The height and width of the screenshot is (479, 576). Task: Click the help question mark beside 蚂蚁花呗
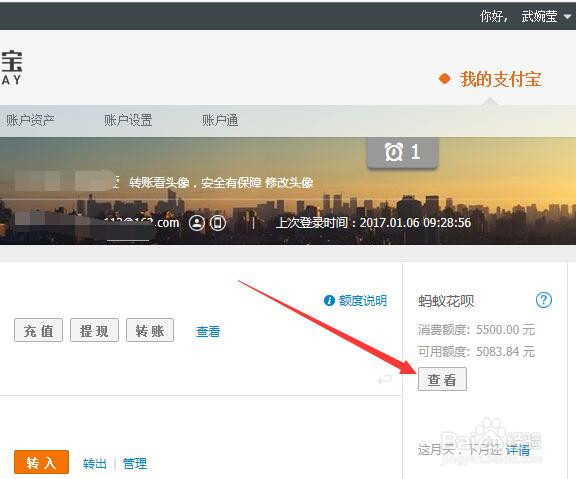[544, 300]
